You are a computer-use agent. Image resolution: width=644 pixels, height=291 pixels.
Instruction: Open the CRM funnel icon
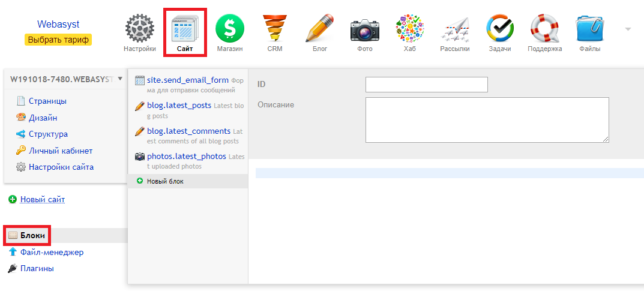[x=275, y=28]
